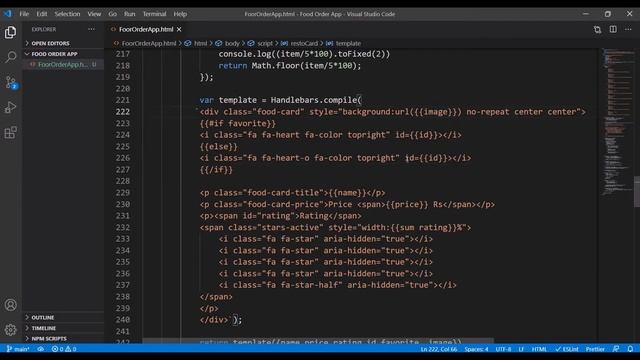Screen dimensions: 640x360
Task: Click the Prettier status item
Action: [x=595, y=349]
